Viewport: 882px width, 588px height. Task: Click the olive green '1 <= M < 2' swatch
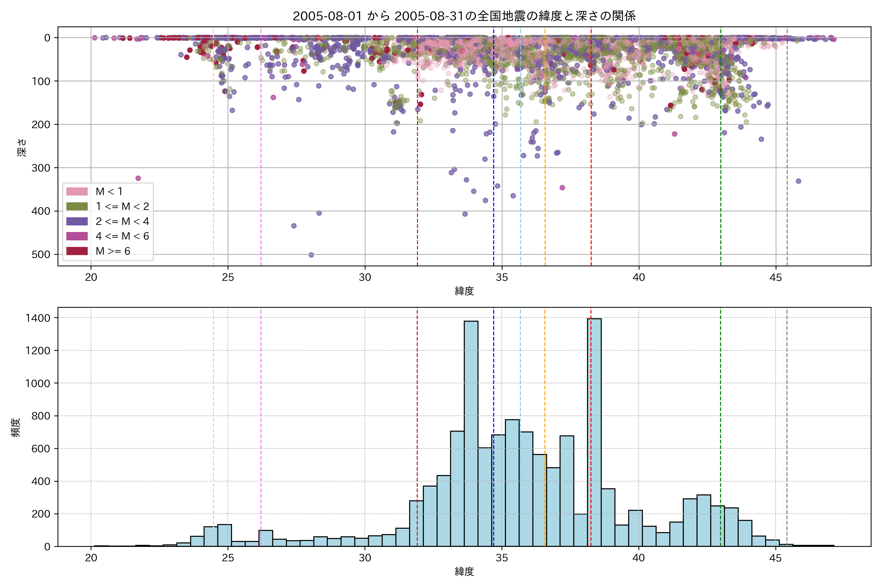77,207
